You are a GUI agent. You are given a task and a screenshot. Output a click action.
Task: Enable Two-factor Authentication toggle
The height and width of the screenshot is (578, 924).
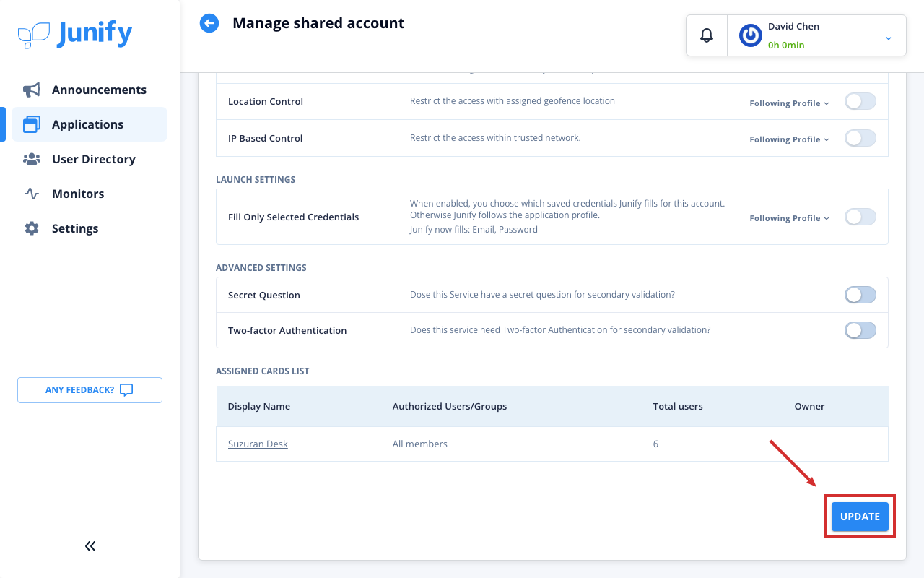860,330
